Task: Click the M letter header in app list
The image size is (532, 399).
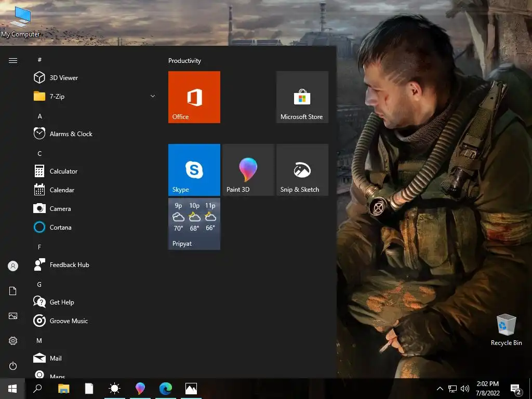Action: pos(39,340)
